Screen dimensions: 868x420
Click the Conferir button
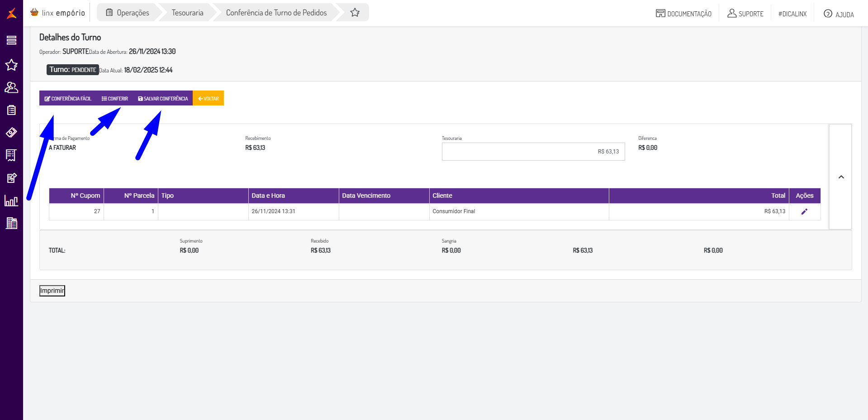pos(115,98)
